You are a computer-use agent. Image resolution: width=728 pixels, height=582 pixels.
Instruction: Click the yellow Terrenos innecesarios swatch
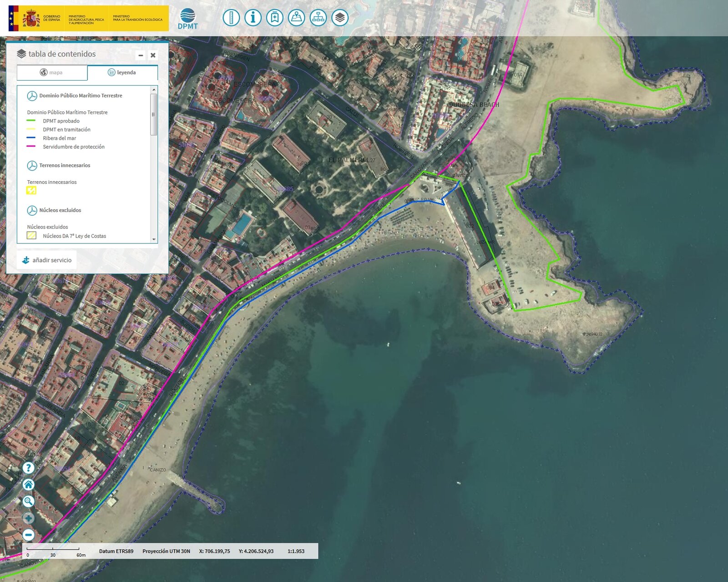31,191
